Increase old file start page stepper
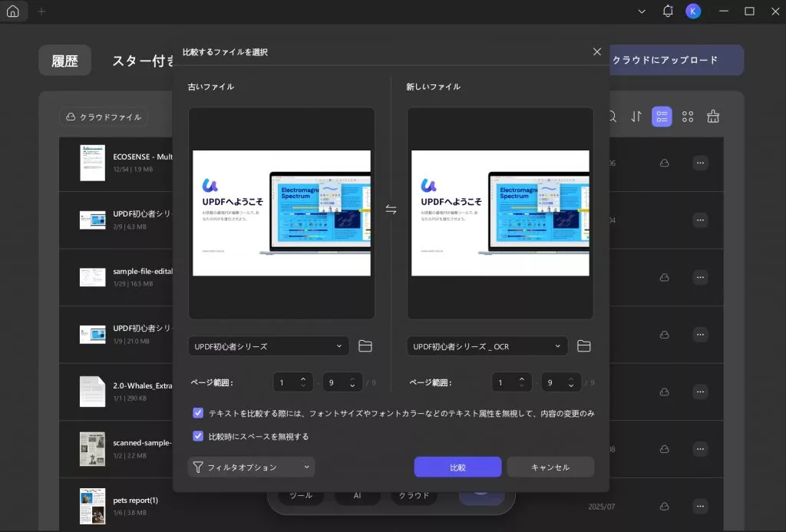Viewport: 786px width, 532px height. [303, 378]
